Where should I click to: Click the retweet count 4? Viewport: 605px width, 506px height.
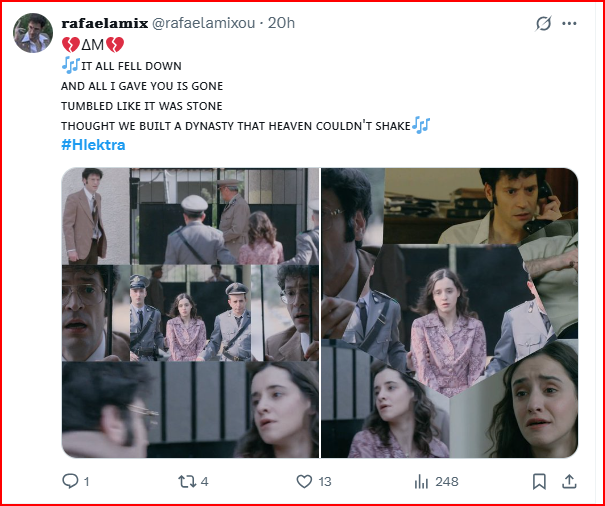tap(204, 482)
